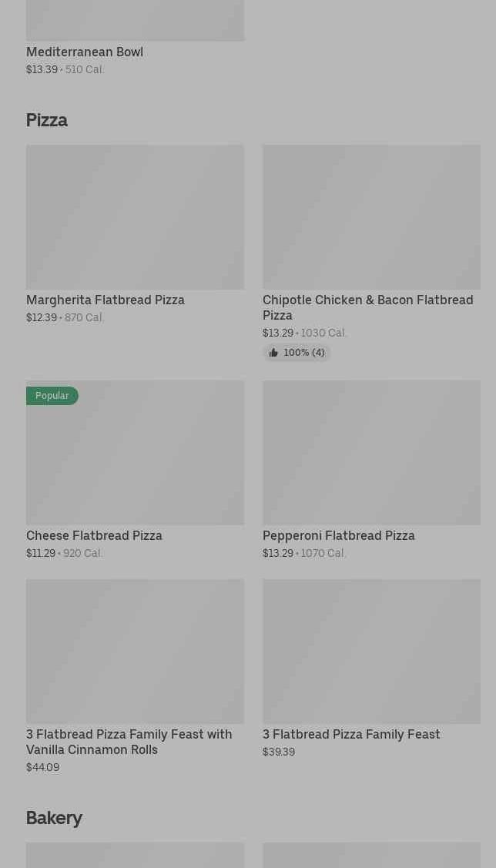Click the Margherita Flatbread Pizza name
Viewport: 496px width, 868px height.
(x=106, y=300)
